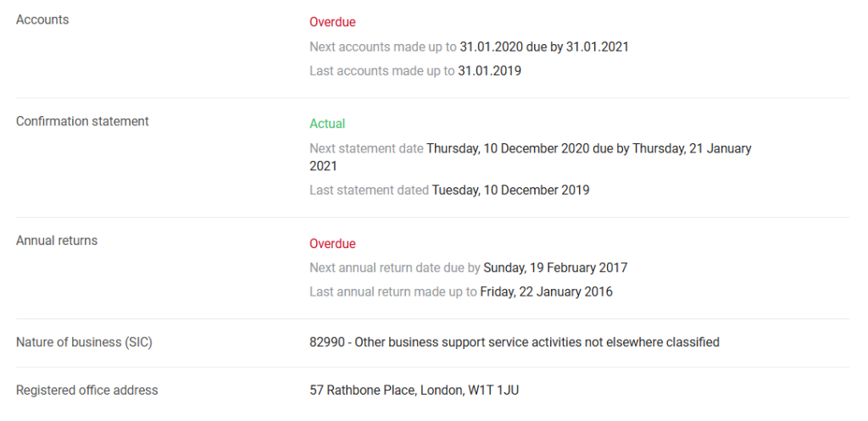868x421 pixels.
Task: Select the Registered office address label
Action: click(87, 391)
